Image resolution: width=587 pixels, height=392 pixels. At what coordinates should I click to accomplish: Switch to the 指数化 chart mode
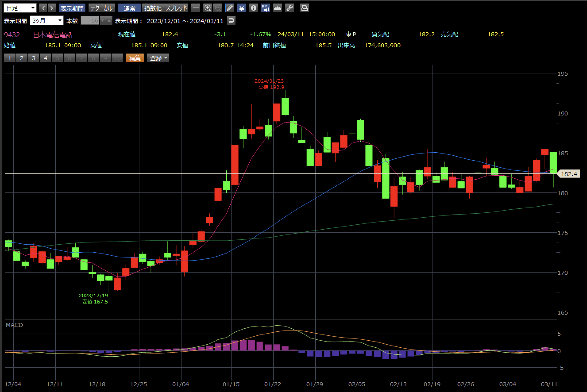[153, 8]
